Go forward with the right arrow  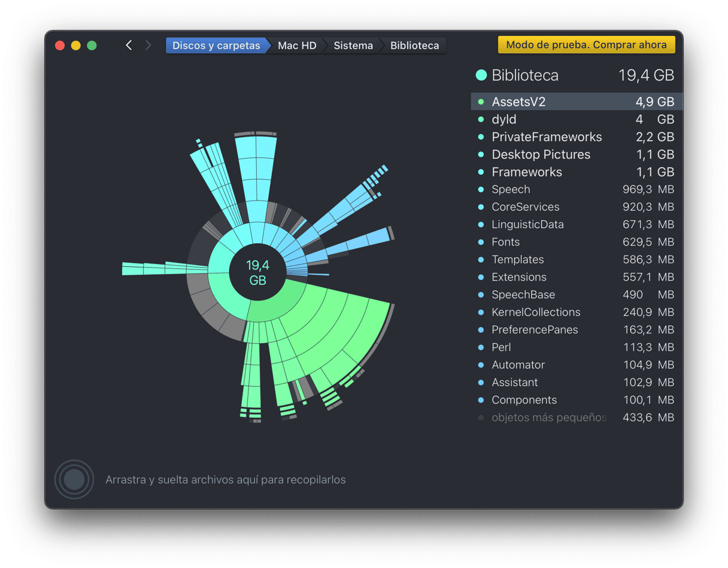(x=148, y=45)
